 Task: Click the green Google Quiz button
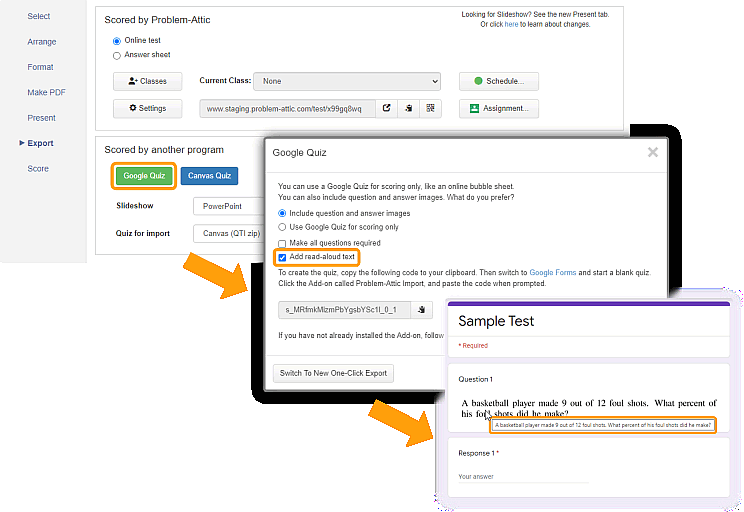coord(144,176)
